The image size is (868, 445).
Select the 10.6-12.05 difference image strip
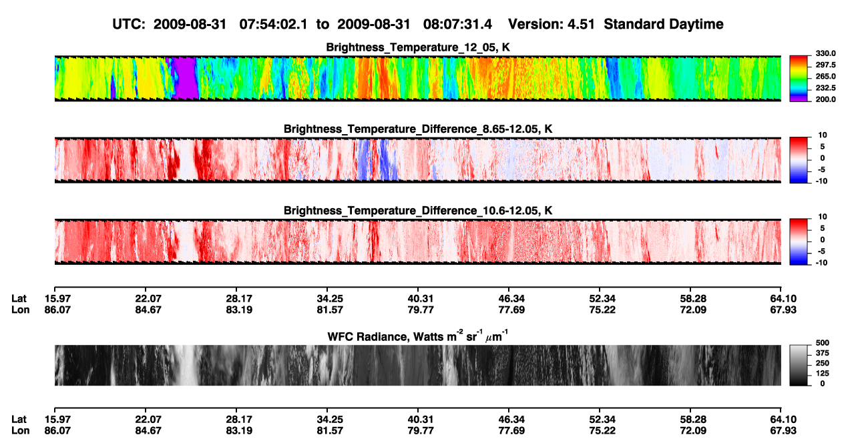coord(417,242)
